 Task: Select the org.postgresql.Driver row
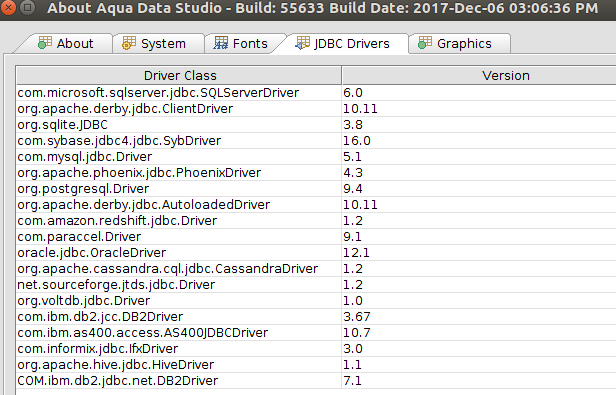tap(316, 189)
